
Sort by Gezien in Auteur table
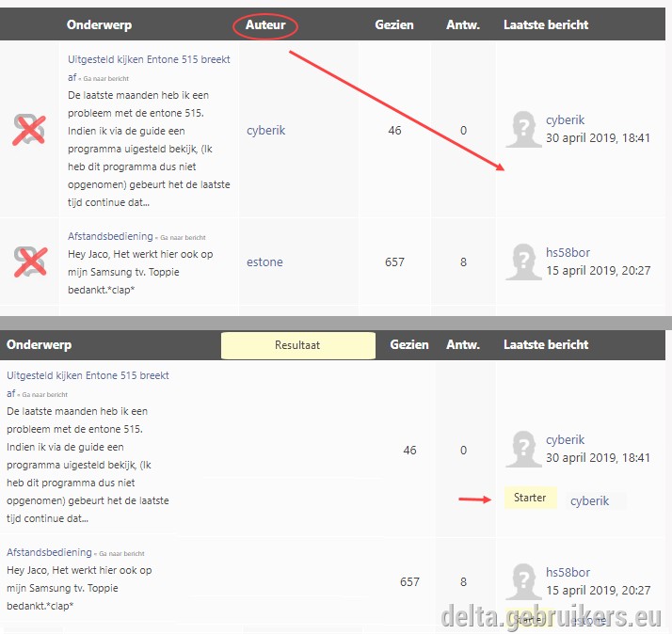(394, 24)
